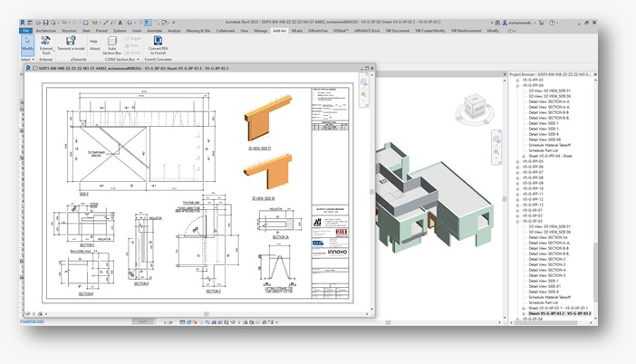Image resolution: width=636 pixels, height=364 pixels.
Task: Select Detail View: SECTION-3 in Project Browser
Action: [547, 264]
